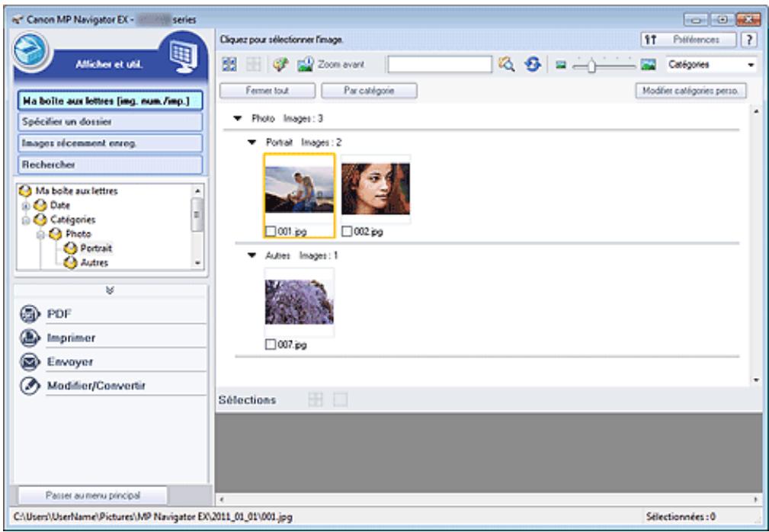Click the Scan/Import mode icon at top left

(30, 51)
